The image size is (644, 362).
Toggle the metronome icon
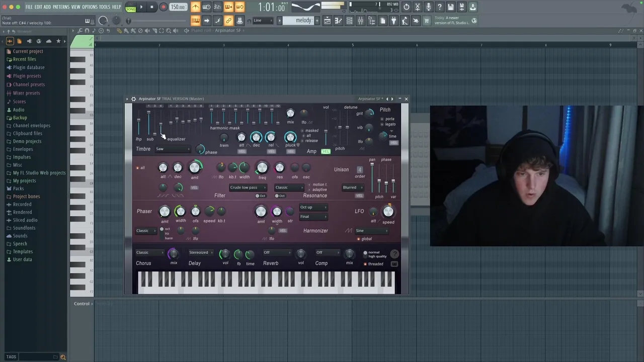tap(195, 7)
